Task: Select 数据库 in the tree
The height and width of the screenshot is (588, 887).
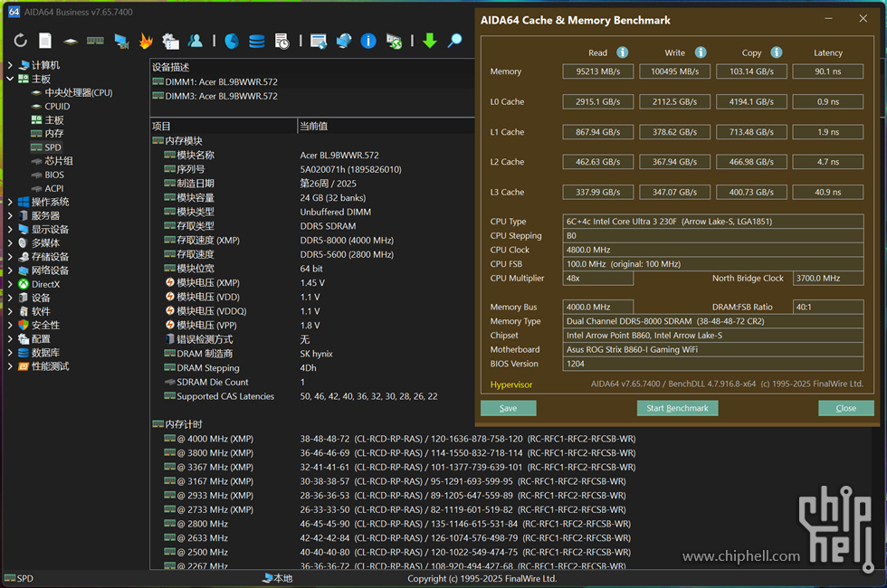Action: tap(45, 352)
